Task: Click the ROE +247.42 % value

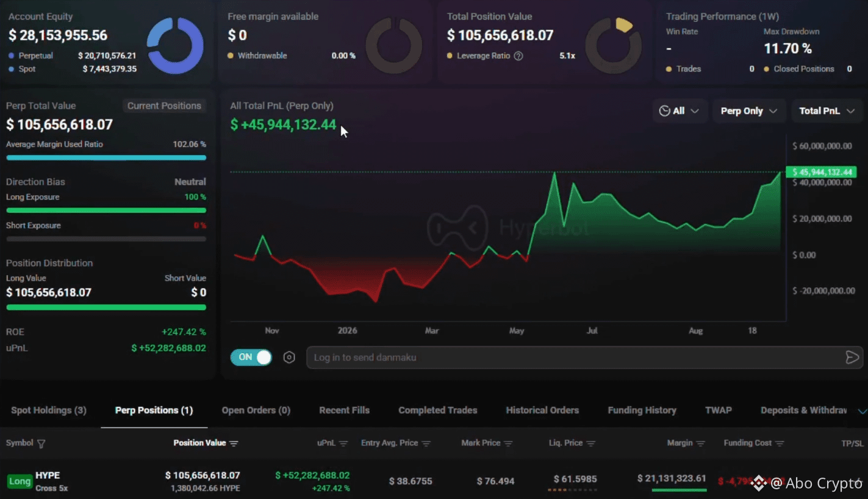Action: (x=184, y=332)
